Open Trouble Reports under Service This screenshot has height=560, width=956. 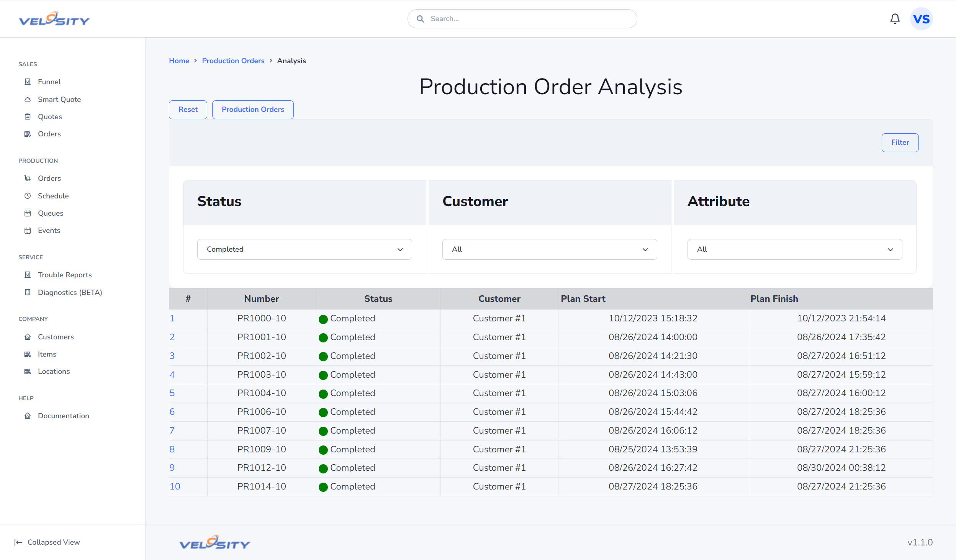[x=65, y=275]
